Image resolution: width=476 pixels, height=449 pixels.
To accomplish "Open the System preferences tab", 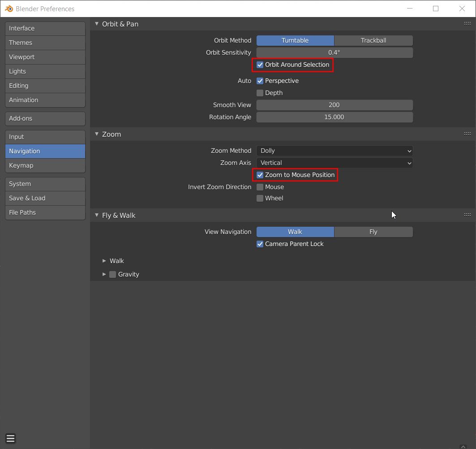I will 45,184.
